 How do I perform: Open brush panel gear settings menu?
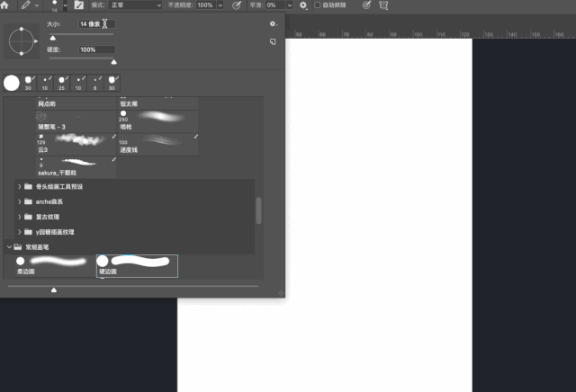pyautogui.click(x=273, y=24)
